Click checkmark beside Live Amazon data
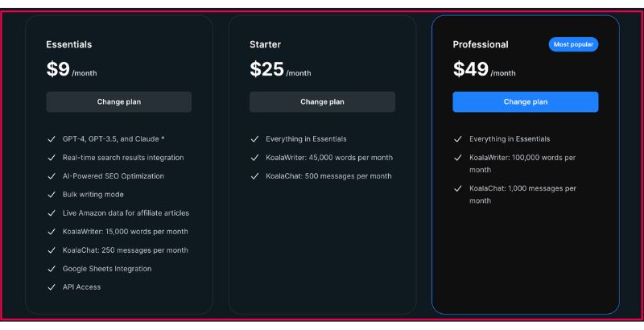 click(52, 213)
